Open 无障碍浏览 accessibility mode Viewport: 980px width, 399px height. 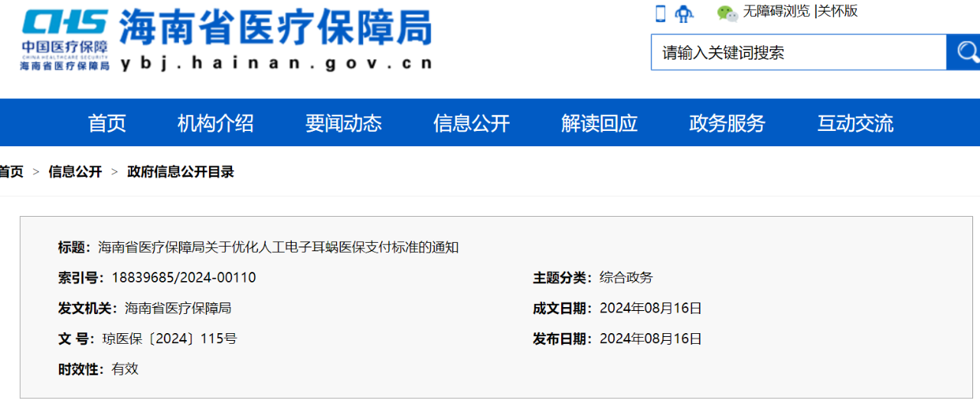point(776,11)
